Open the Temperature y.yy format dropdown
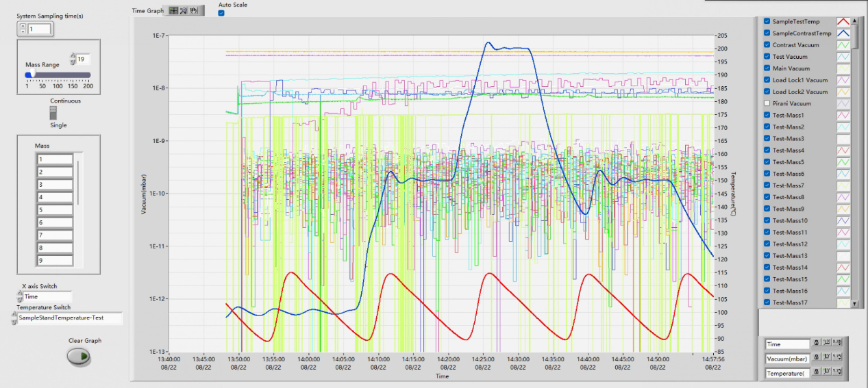Screen dimensions: 868x388 [838, 373]
